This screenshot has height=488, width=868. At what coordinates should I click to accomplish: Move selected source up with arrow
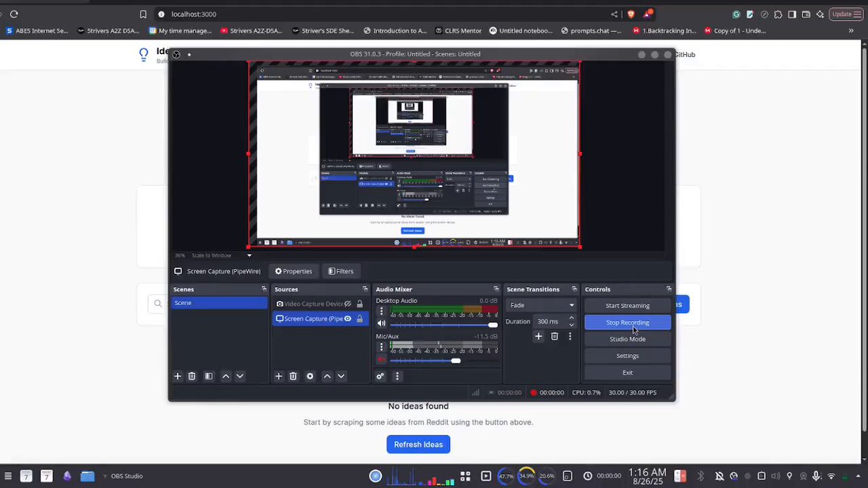point(327,376)
